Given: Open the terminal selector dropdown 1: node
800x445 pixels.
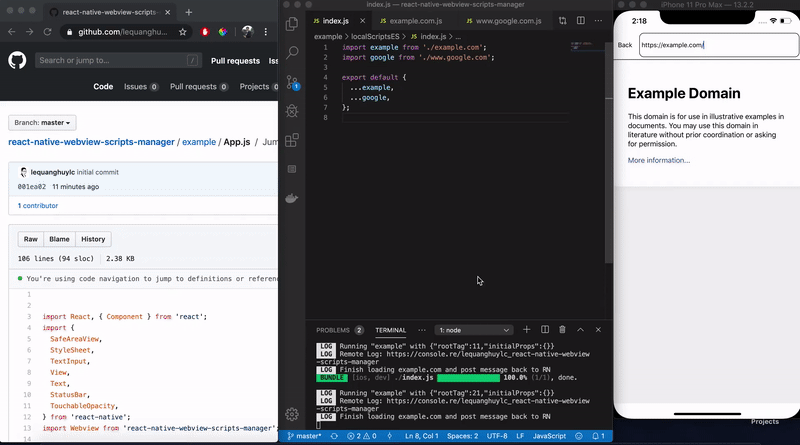Looking at the screenshot, I should click(x=474, y=330).
